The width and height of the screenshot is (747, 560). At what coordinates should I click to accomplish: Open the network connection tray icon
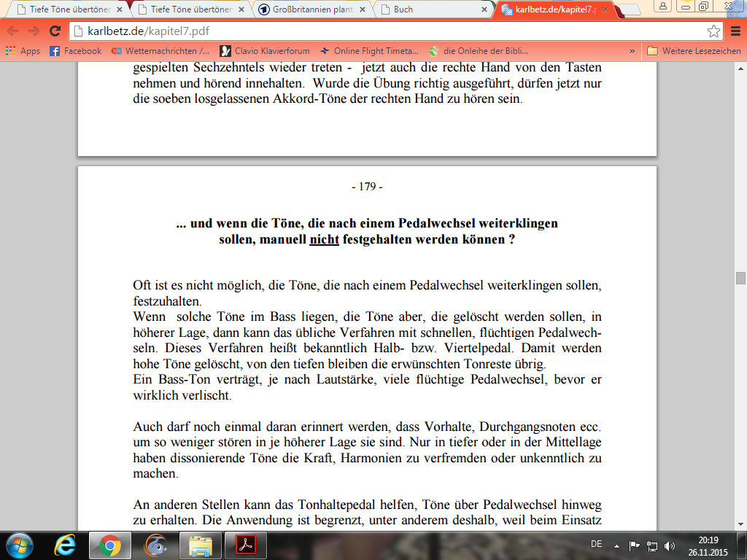pos(651,545)
